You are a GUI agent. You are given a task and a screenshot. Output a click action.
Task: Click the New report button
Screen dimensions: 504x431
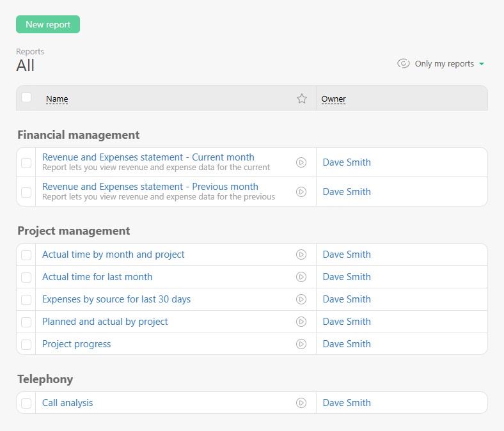(x=48, y=24)
